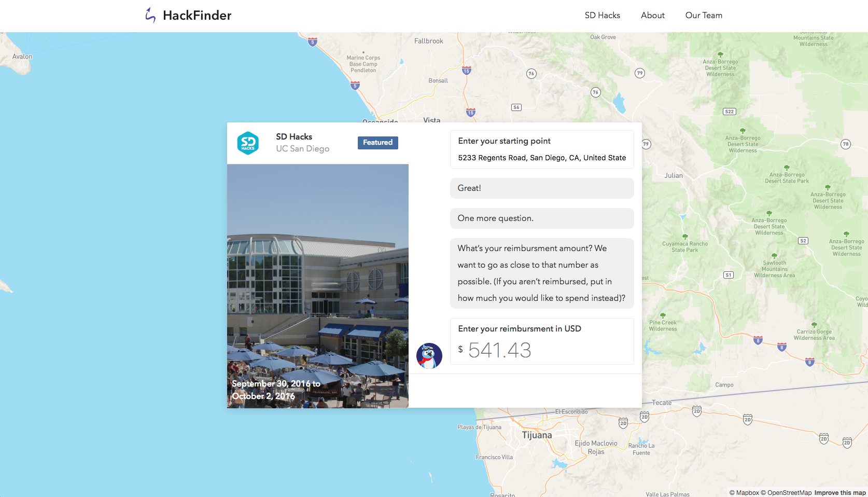Screen dimensions: 868x497
Task: Click Marine Corps Base Camp Pendleton label
Action: click(363, 64)
